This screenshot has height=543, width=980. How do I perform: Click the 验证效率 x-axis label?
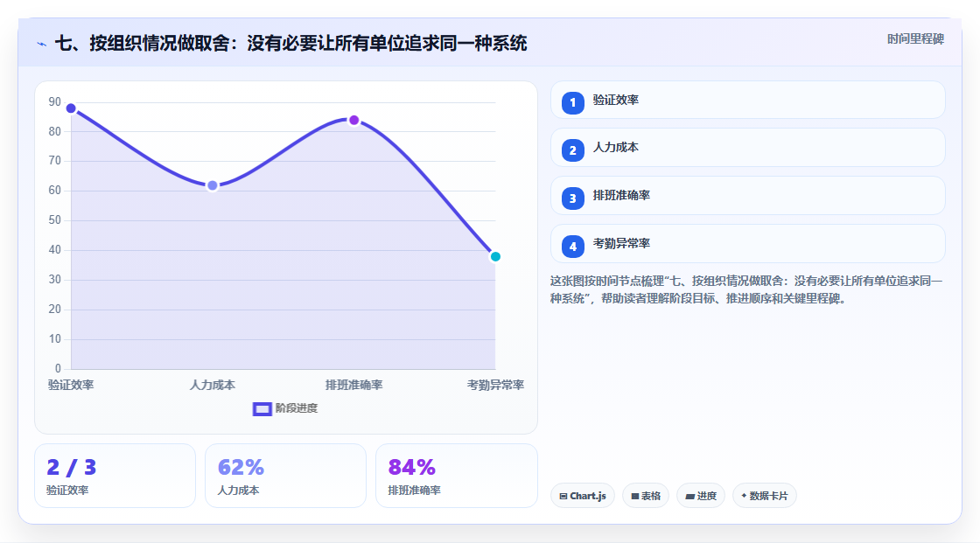pyautogui.click(x=71, y=385)
